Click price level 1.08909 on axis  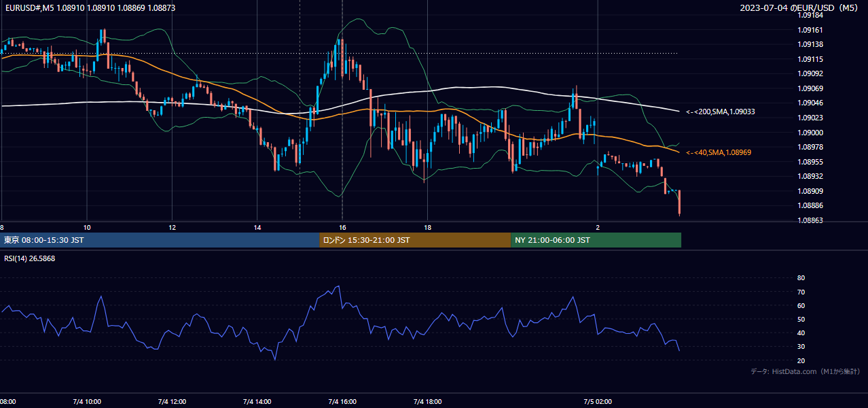tap(810, 191)
